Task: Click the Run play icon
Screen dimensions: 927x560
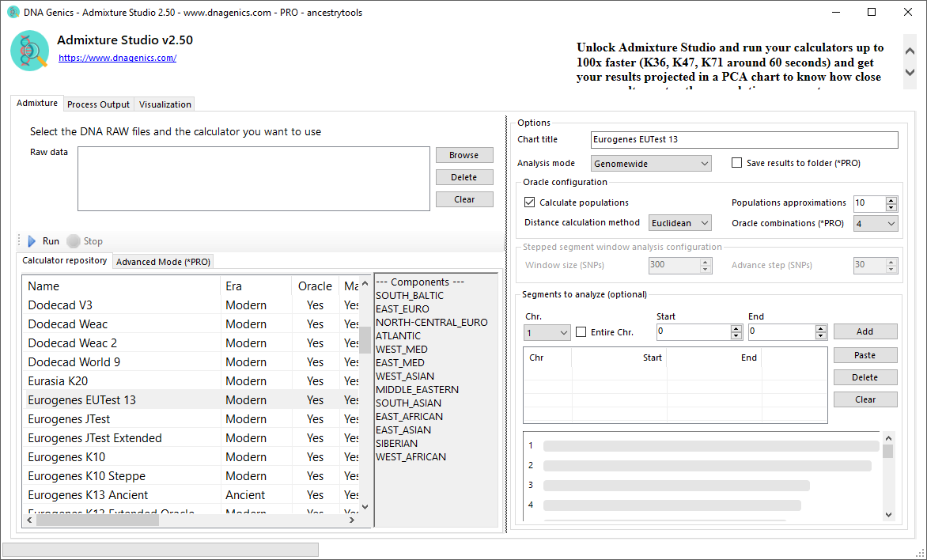Action: [32, 241]
